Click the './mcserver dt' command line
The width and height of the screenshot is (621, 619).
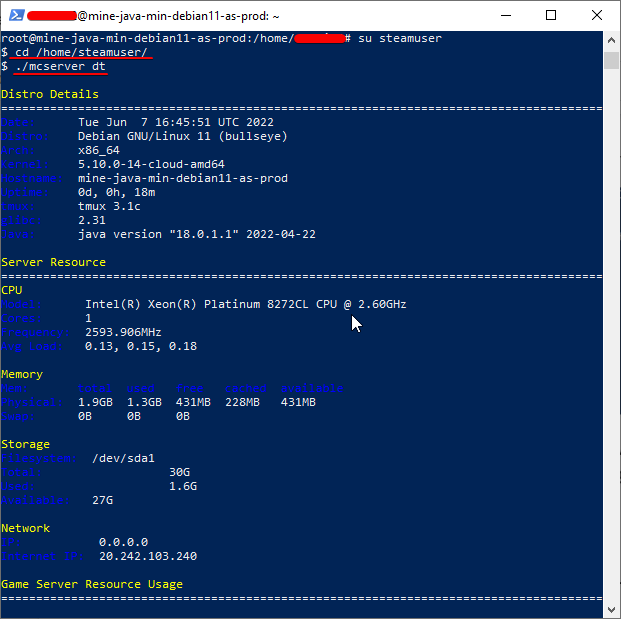[60, 66]
